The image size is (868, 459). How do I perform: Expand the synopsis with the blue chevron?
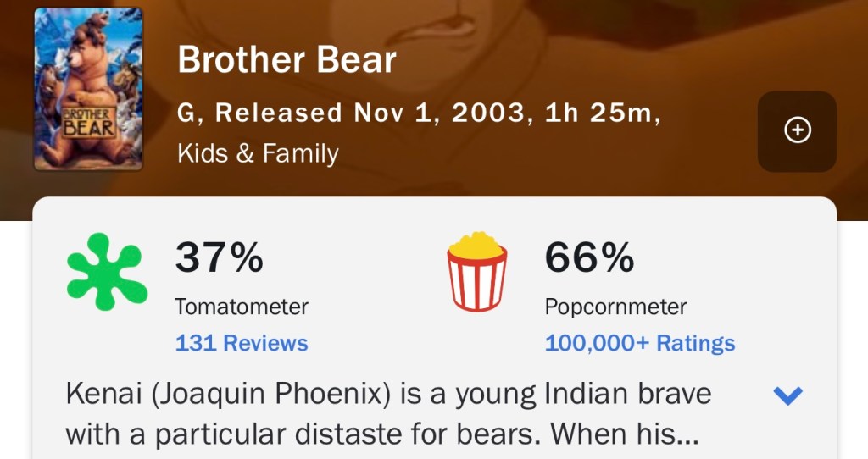click(788, 395)
